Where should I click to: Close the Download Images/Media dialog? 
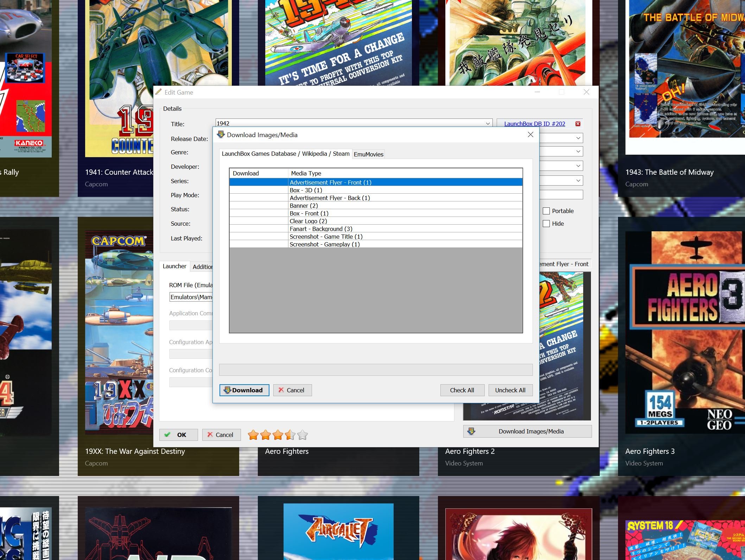point(530,135)
